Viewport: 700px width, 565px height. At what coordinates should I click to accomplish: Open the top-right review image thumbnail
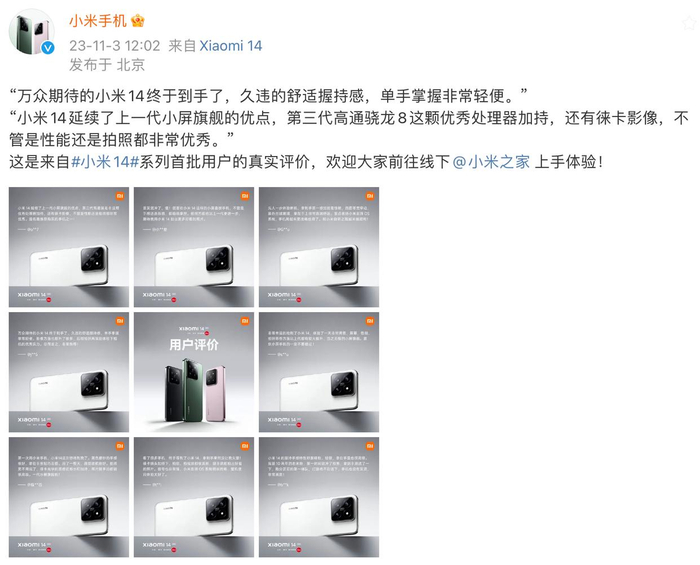[x=319, y=247]
